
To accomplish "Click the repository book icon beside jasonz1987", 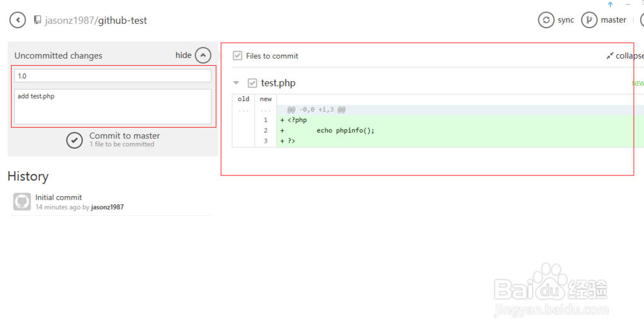I will point(37,20).
